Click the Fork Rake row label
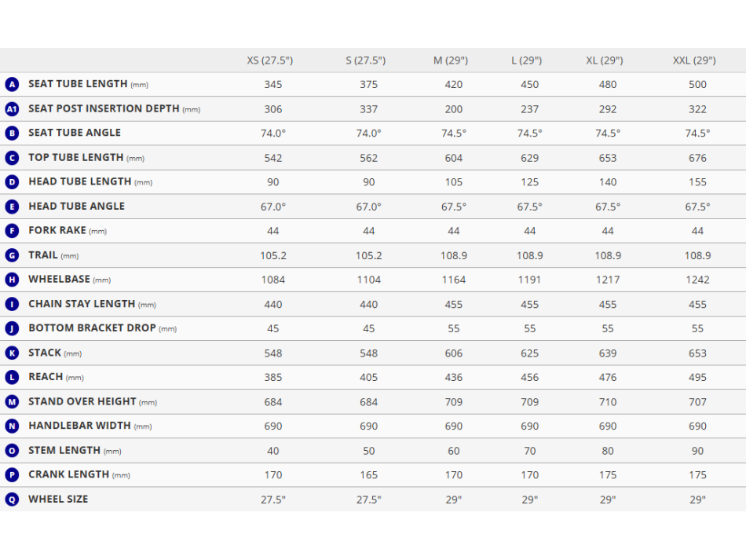 point(57,231)
